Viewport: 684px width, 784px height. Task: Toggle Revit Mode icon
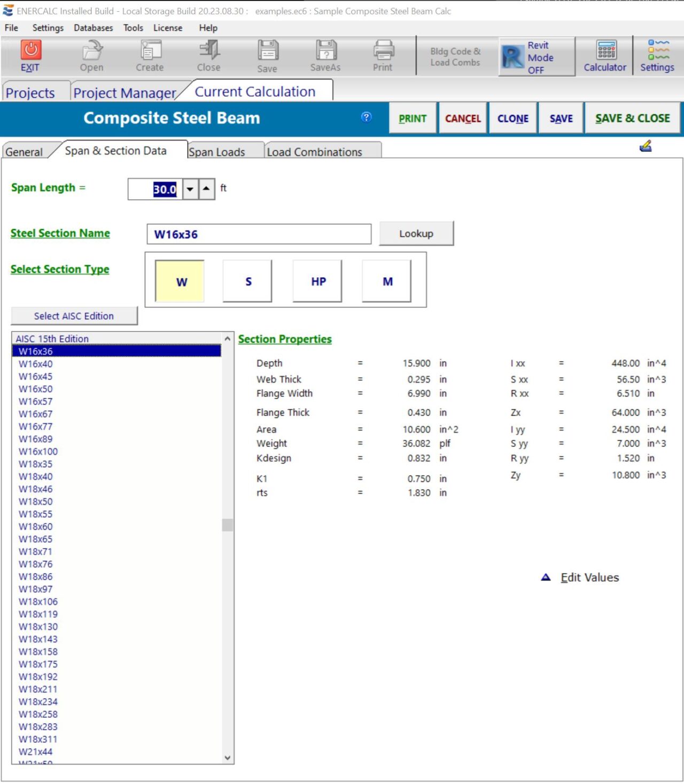click(x=512, y=57)
